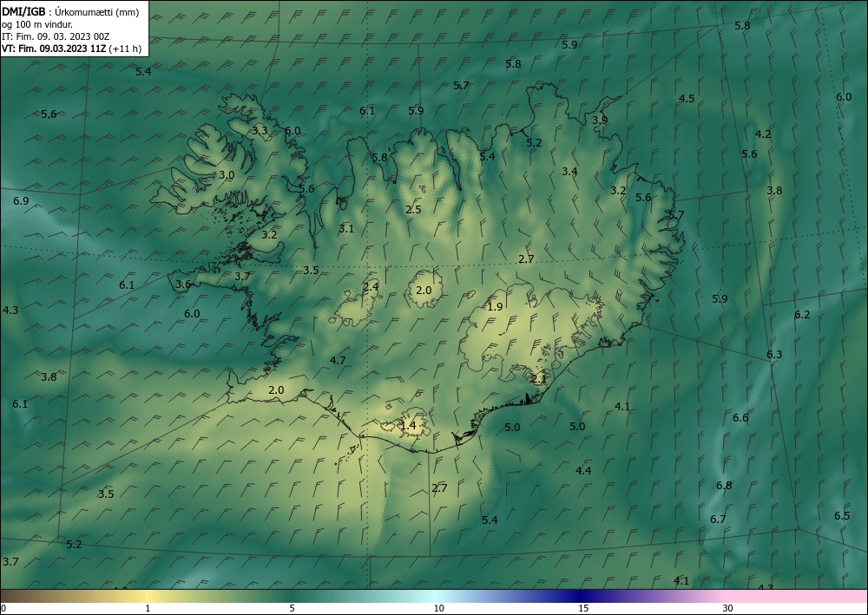Click the map value "3.6"
The width and height of the screenshot is (868, 615).
click(183, 285)
